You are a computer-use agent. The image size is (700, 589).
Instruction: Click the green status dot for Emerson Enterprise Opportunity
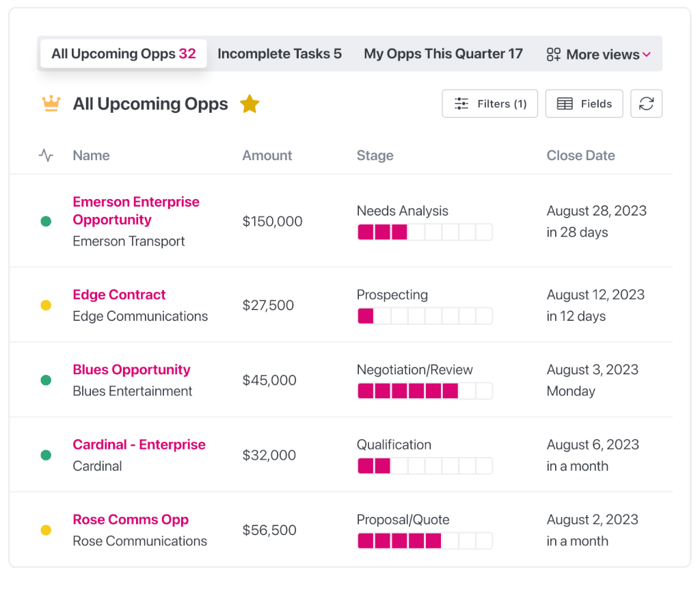tap(46, 221)
